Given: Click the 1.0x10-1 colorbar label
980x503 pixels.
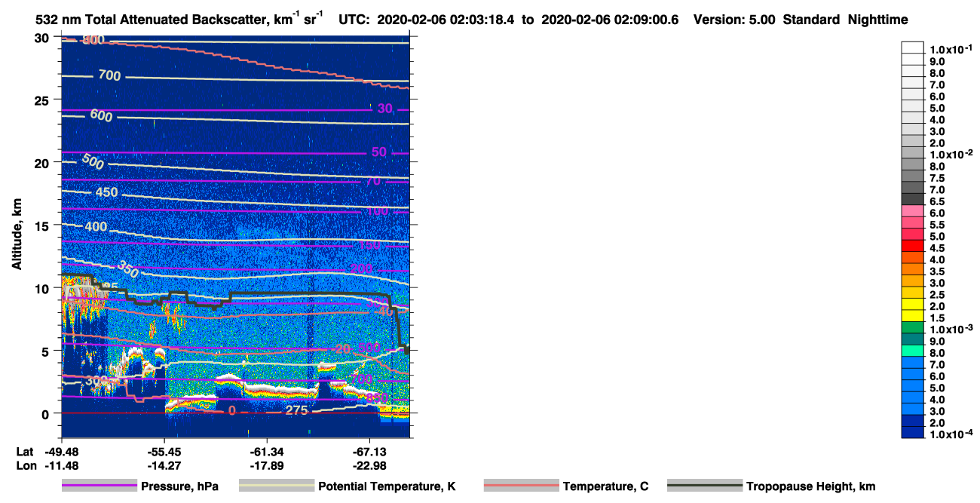Looking at the screenshot, I should point(949,49).
